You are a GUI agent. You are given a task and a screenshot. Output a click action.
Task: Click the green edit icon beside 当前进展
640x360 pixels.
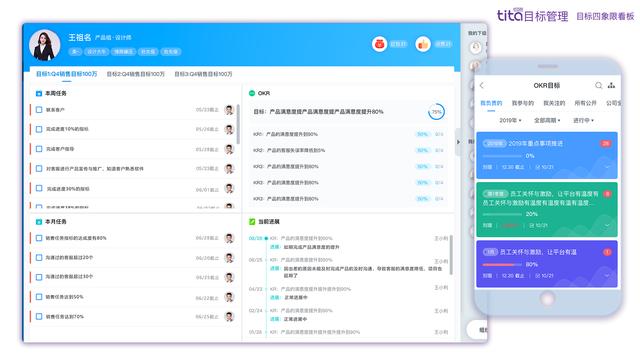[x=252, y=222]
